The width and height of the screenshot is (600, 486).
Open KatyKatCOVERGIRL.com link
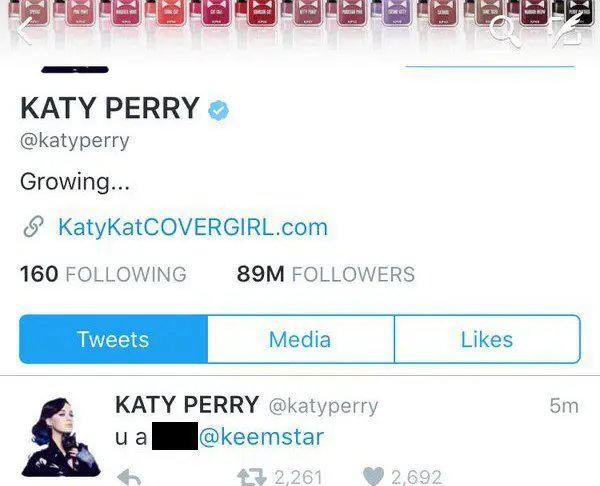tap(193, 227)
